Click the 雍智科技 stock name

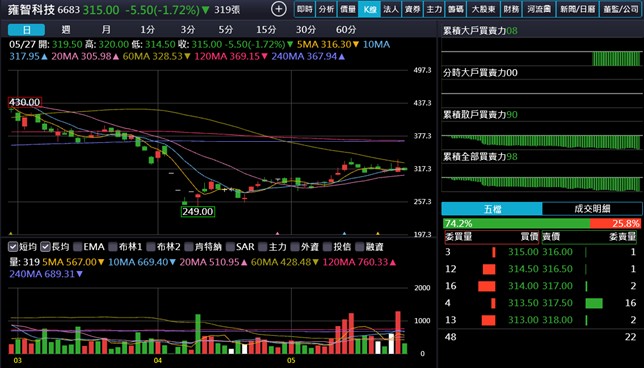(31, 9)
